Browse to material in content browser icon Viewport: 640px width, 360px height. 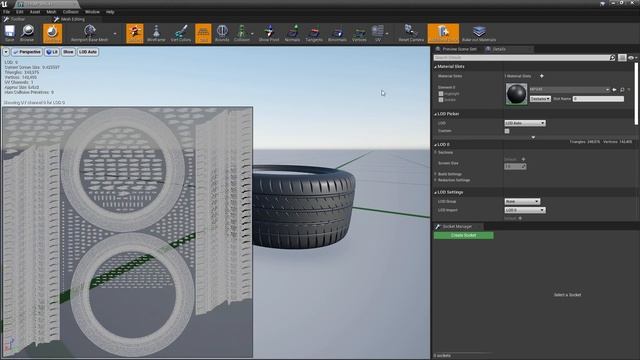tap(622, 89)
